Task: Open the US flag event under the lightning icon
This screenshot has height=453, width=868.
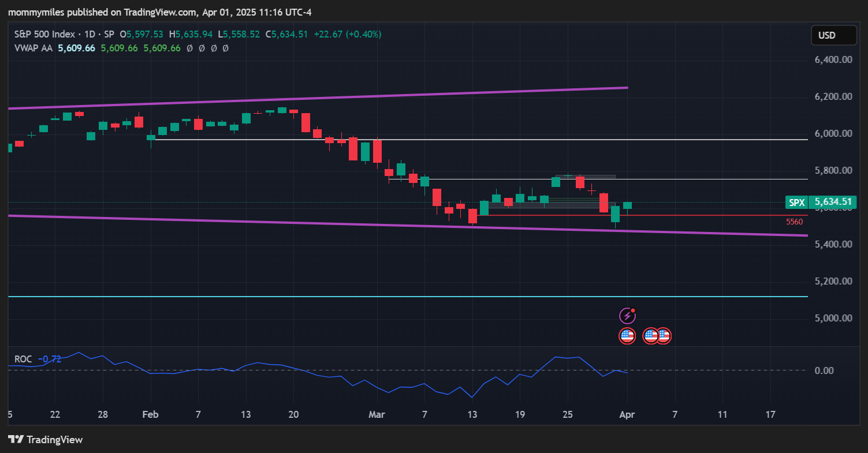Action: (627, 335)
